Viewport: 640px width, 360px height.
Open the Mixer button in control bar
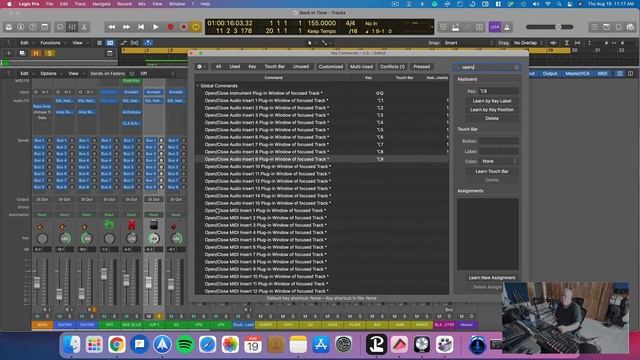tap(72, 27)
